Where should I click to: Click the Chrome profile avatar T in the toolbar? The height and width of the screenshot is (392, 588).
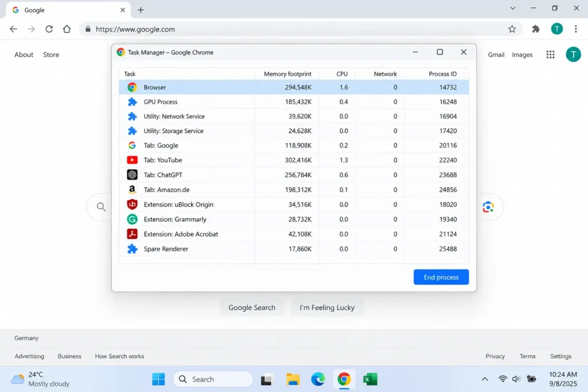tap(557, 29)
